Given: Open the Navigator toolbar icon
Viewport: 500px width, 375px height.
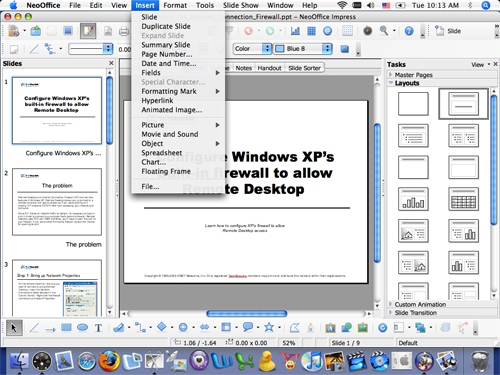Looking at the screenshot, I should click(368, 31).
